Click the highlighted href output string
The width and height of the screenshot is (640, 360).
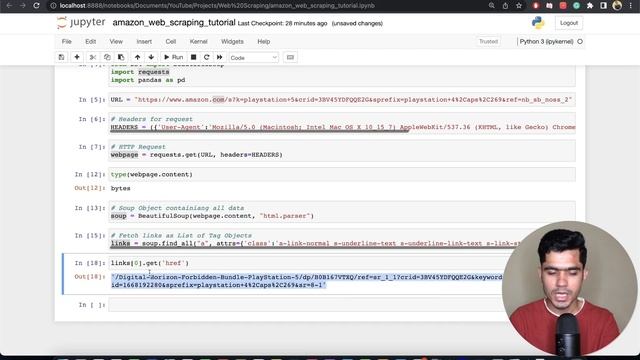(x=306, y=281)
